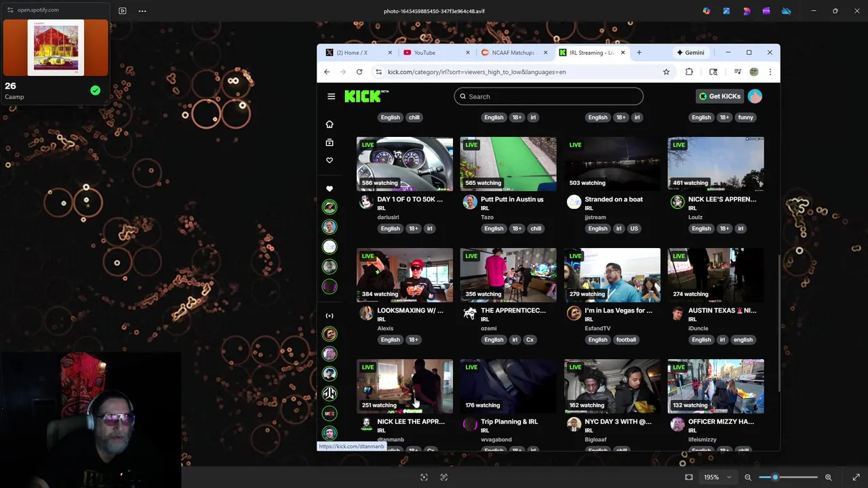
Task: Open green putt putt stream thumbnail
Action: 508,164
